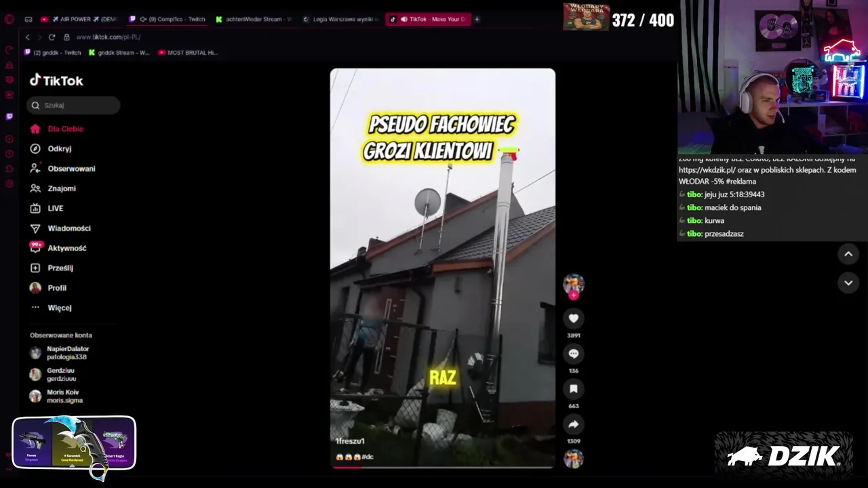Click the Opera logo menu button

click(9, 19)
